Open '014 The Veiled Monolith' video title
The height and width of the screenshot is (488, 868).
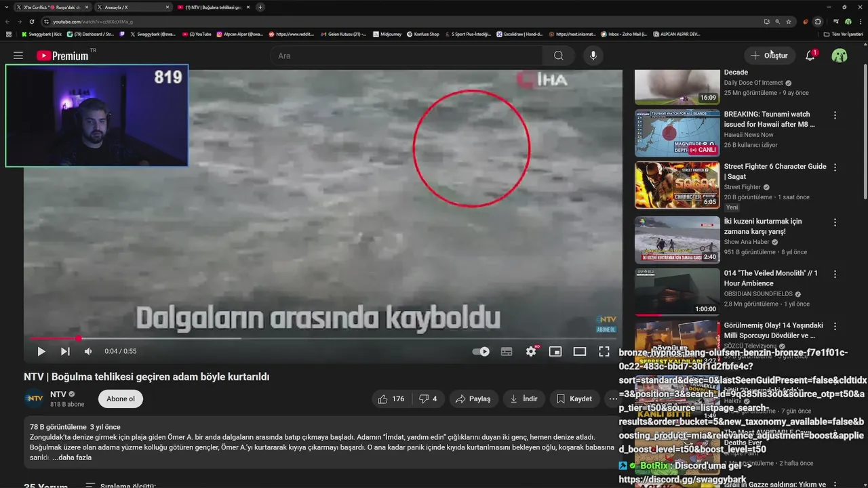(x=771, y=278)
